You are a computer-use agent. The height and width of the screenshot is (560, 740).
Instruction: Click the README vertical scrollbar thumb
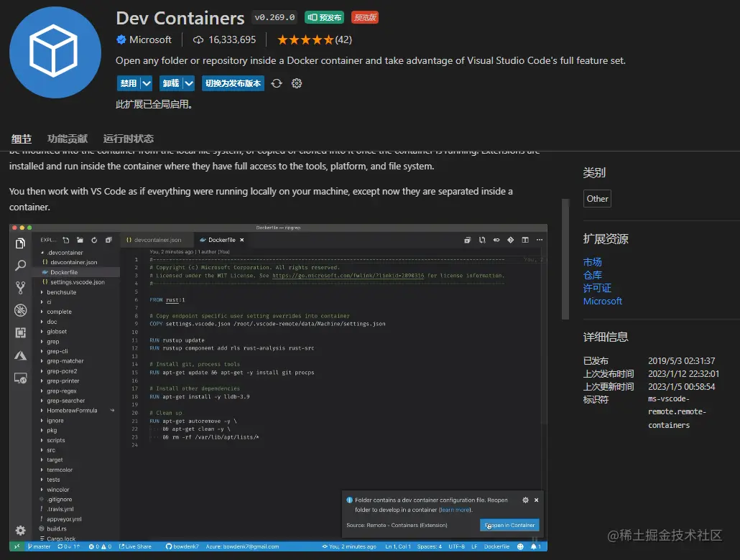tap(565, 259)
